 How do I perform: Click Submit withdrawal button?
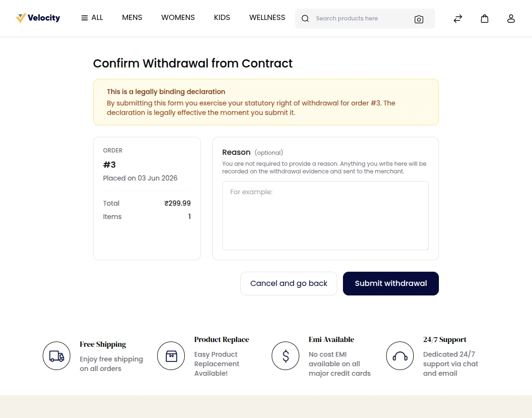point(390,283)
